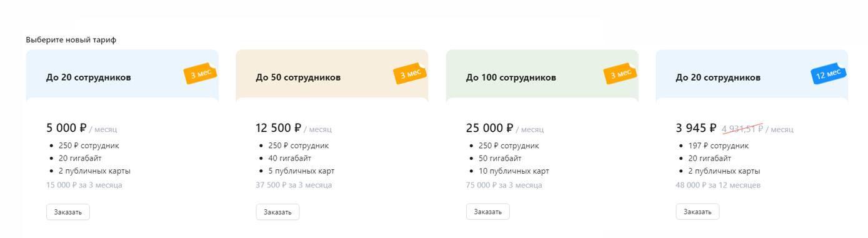Click the crossed-out 4 931,51 ₽ price

pos(744,129)
